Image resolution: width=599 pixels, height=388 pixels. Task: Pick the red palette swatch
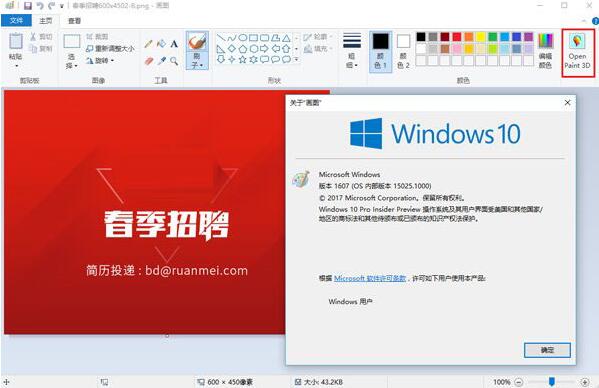(457, 37)
